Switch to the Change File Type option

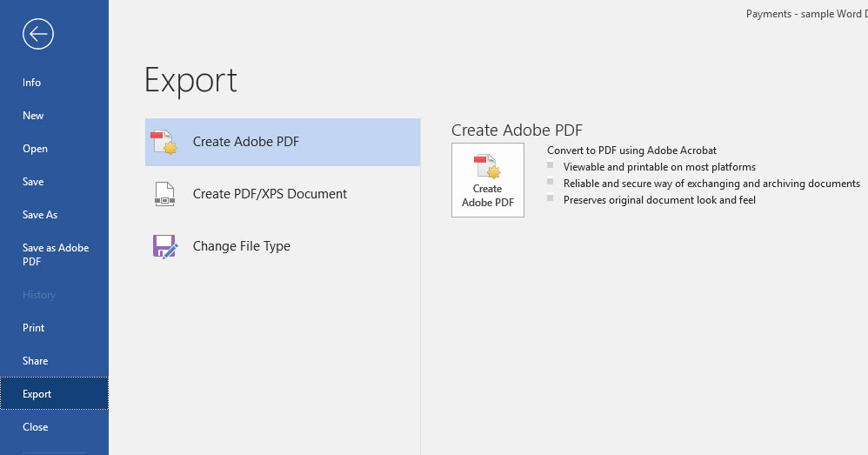tap(242, 246)
